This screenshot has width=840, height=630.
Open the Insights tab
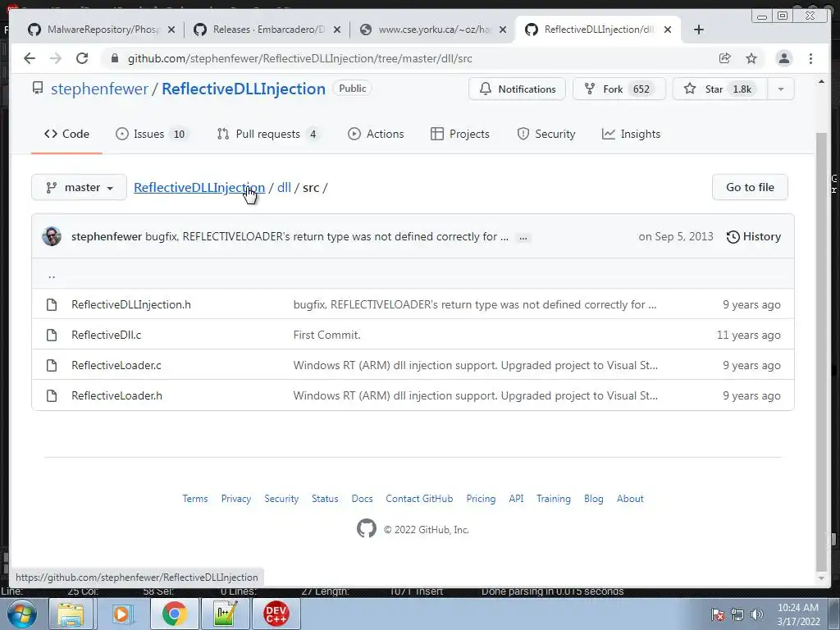coord(632,134)
